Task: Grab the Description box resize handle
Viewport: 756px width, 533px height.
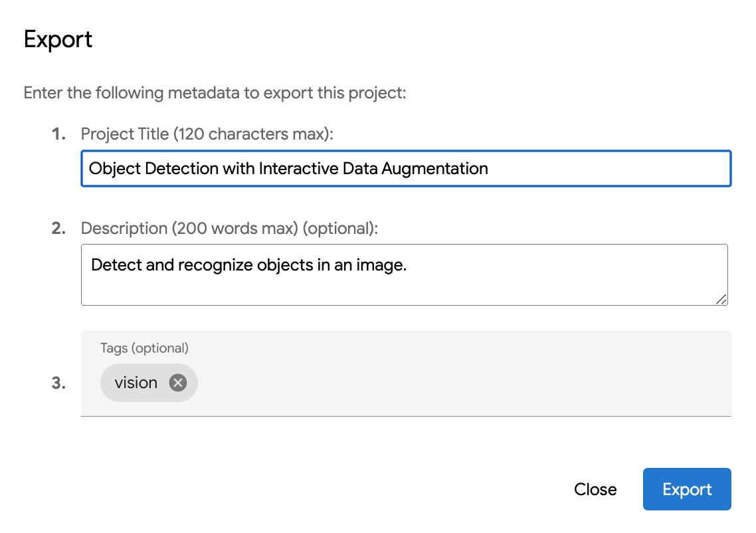Action: tap(721, 300)
